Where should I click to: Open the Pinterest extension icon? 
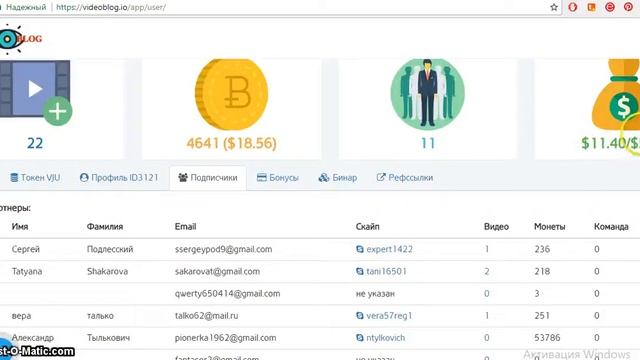pyautogui.click(x=628, y=7)
